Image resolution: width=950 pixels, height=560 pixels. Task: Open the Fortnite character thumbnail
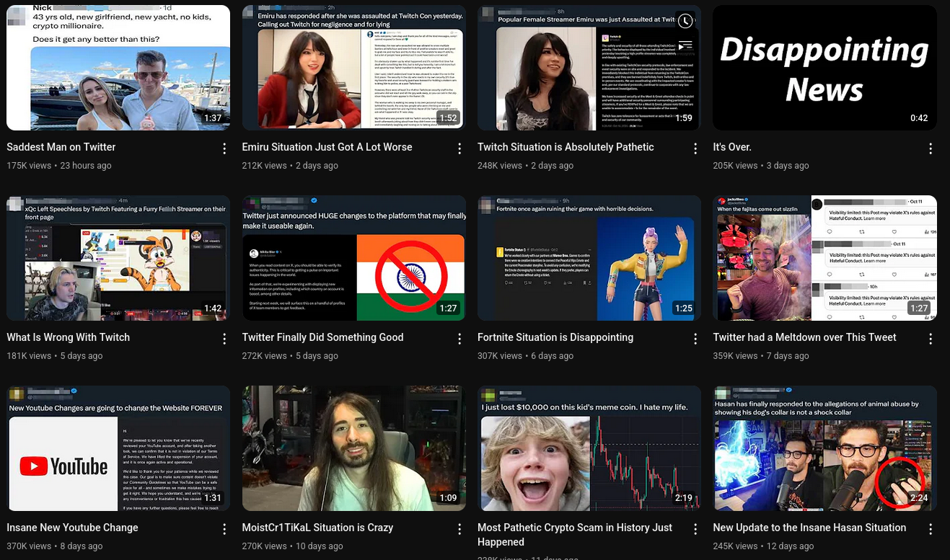(x=589, y=258)
